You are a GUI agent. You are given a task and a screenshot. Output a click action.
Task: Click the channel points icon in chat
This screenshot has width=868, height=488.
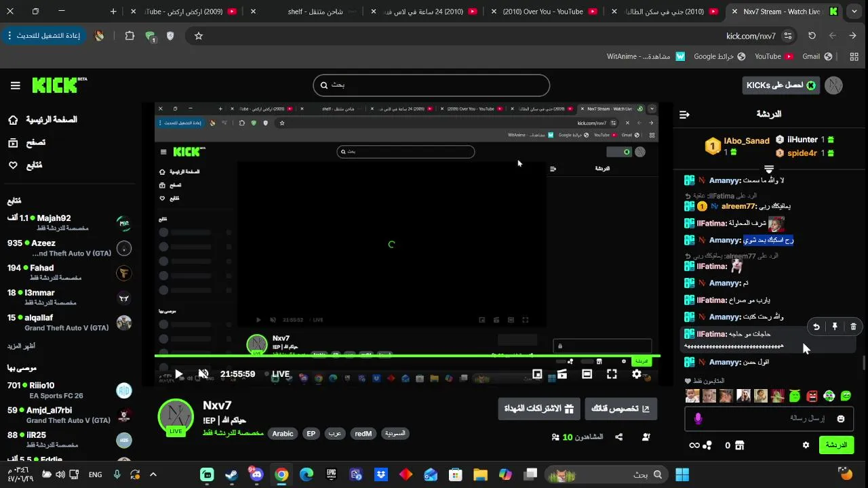[707, 445]
